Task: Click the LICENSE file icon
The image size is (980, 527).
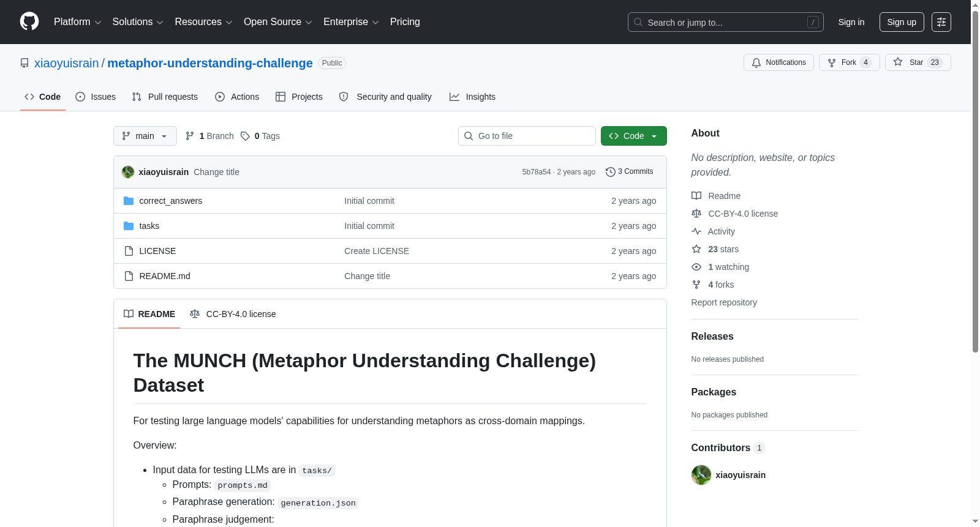Action: pos(129,251)
